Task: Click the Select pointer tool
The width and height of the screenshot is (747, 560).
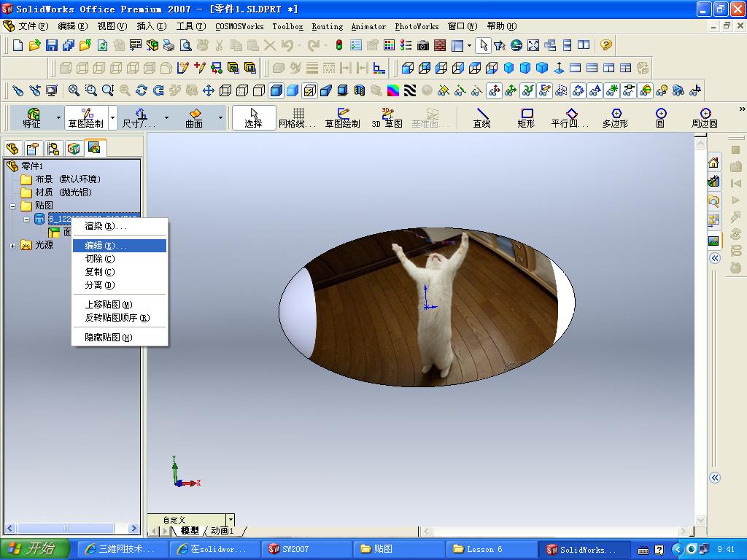Action: point(253,117)
